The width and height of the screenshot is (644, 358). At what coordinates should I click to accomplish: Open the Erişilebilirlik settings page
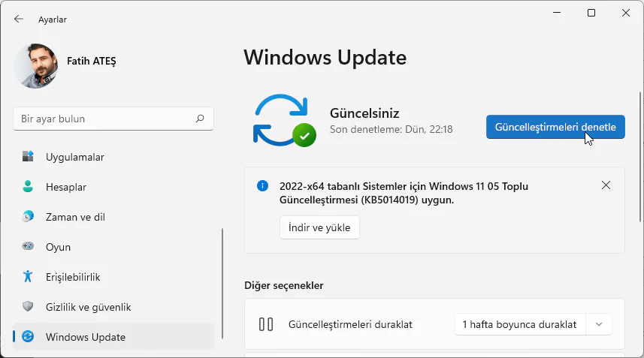(x=73, y=277)
